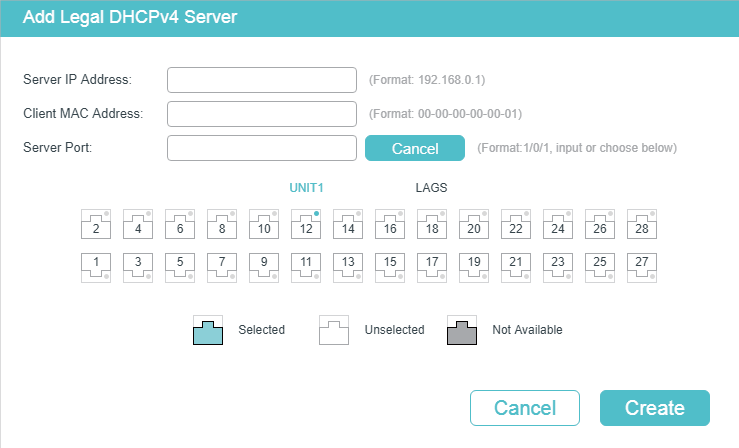The image size is (739, 448).
Task: Select port 11 icon
Action: [x=306, y=268]
